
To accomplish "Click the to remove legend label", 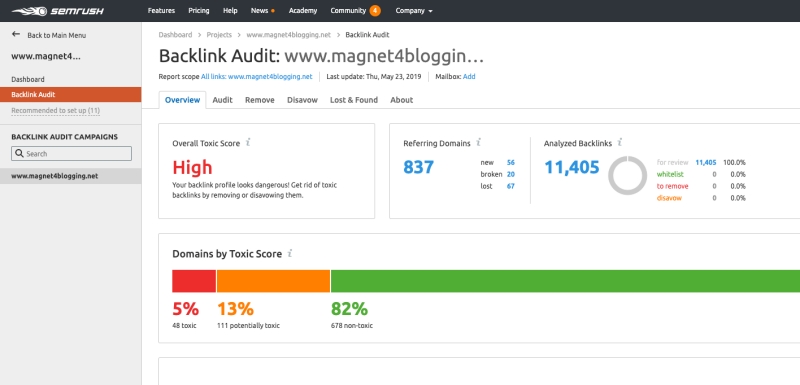I will (x=672, y=186).
